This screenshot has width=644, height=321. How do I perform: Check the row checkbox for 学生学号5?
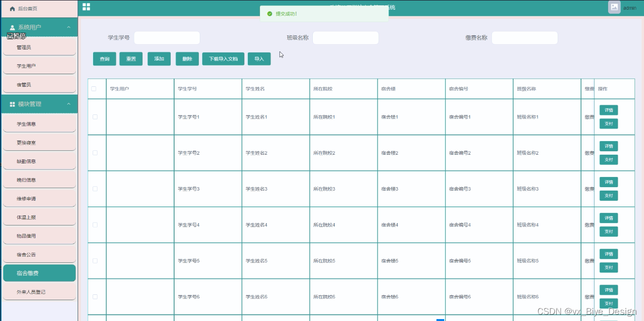click(95, 260)
